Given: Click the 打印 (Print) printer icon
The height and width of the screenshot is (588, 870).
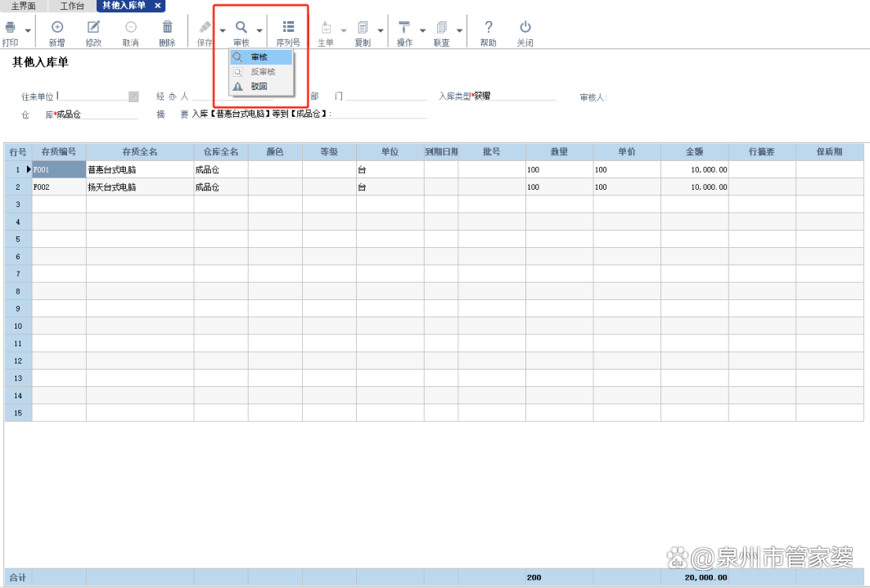Looking at the screenshot, I should (10, 28).
